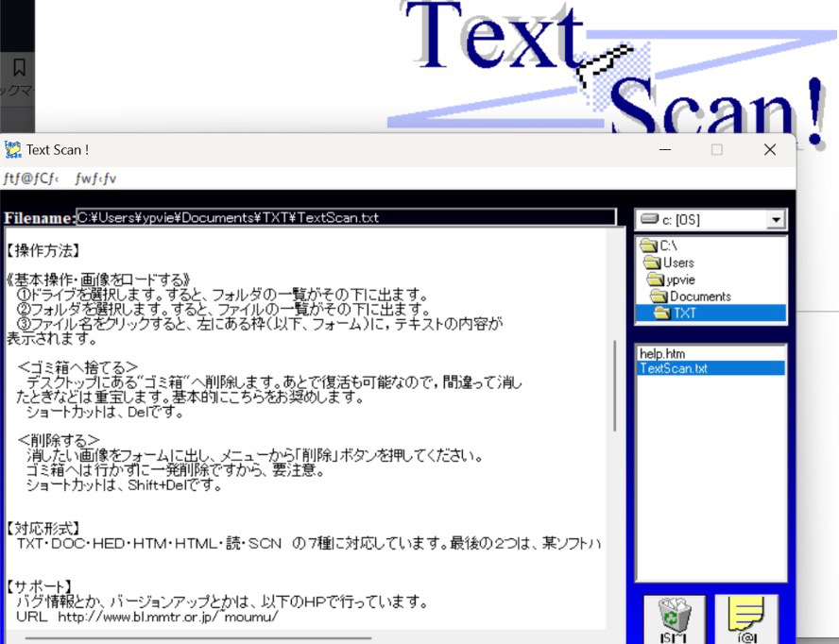
Task: Minimize the Text Scan window
Action: [x=665, y=150]
